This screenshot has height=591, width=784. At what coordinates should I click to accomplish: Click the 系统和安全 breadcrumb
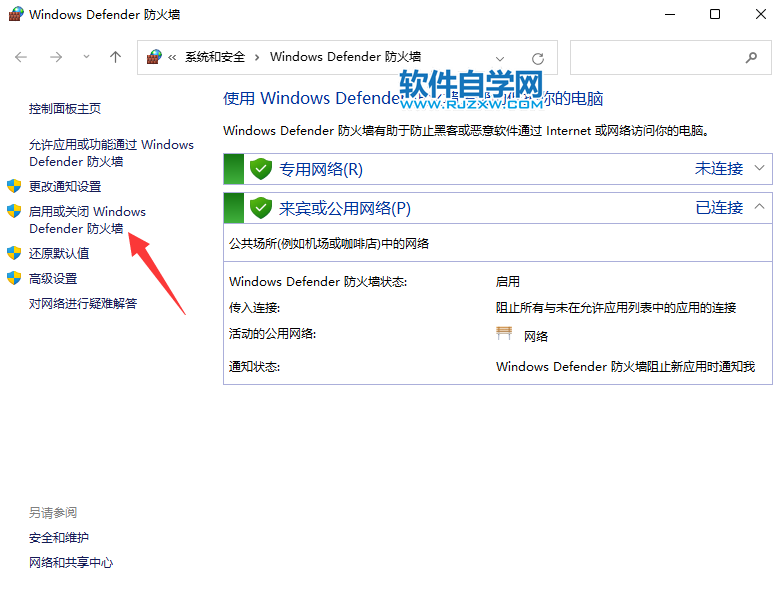tap(215, 57)
